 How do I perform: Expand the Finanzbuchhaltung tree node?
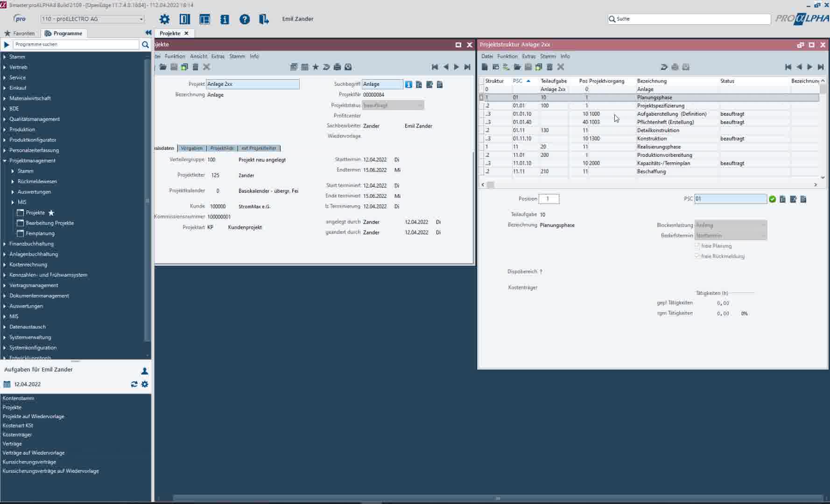(x=5, y=244)
